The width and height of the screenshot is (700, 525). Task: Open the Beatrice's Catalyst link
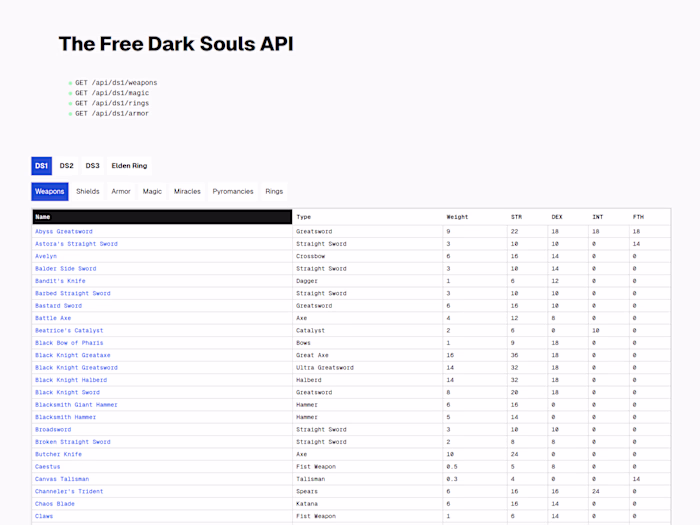click(x=69, y=330)
